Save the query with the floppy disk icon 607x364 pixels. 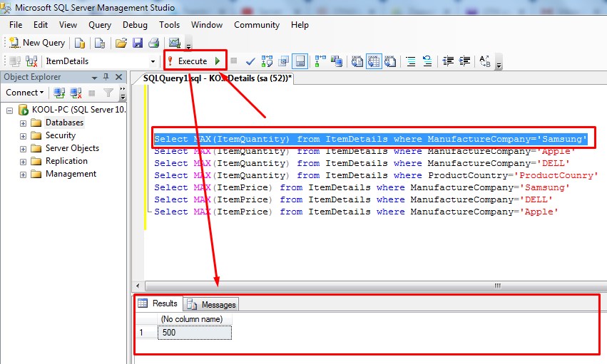click(138, 43)
